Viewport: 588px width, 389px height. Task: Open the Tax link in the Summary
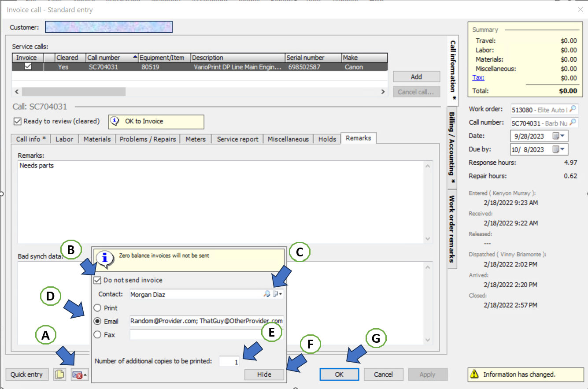tap(478, 78)
